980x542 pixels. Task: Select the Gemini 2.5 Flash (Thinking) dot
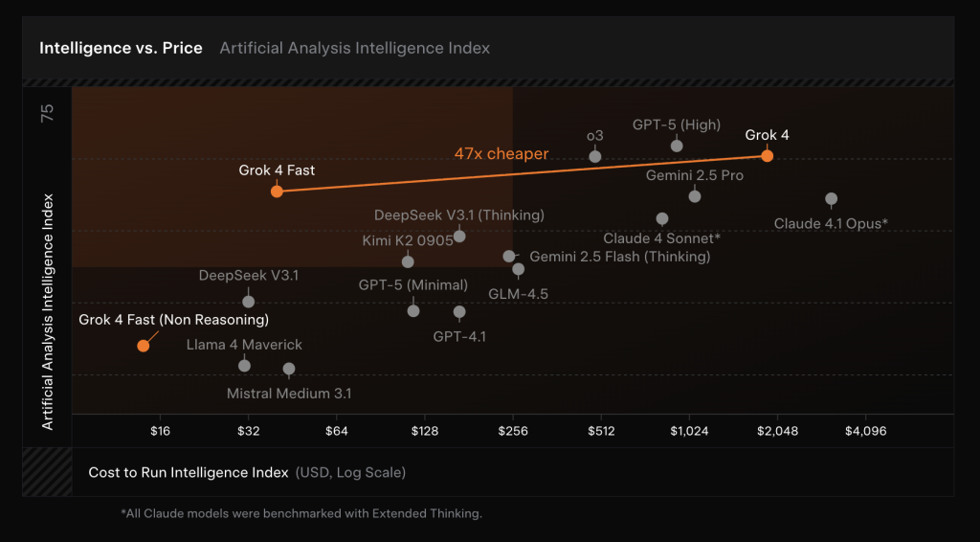(x=509, y=257)
